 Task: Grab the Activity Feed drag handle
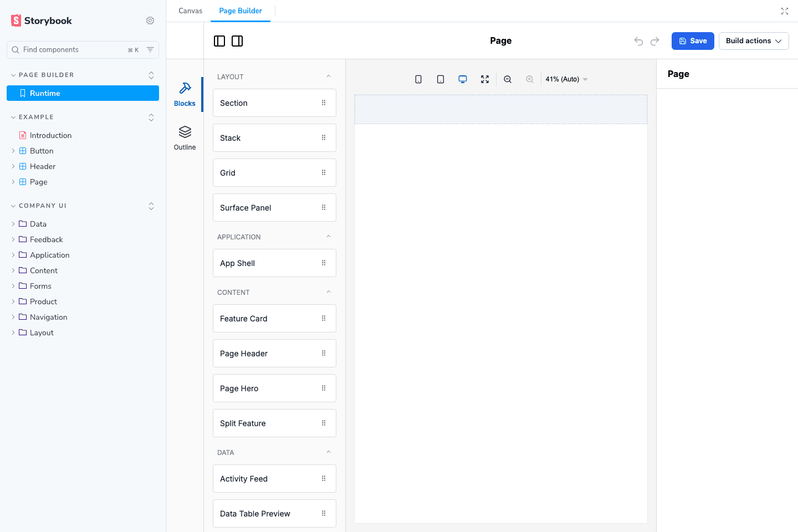point(324,478)
